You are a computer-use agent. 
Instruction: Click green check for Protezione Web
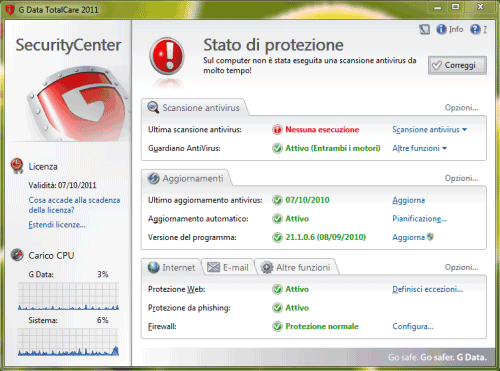click(x=277, y=289)
